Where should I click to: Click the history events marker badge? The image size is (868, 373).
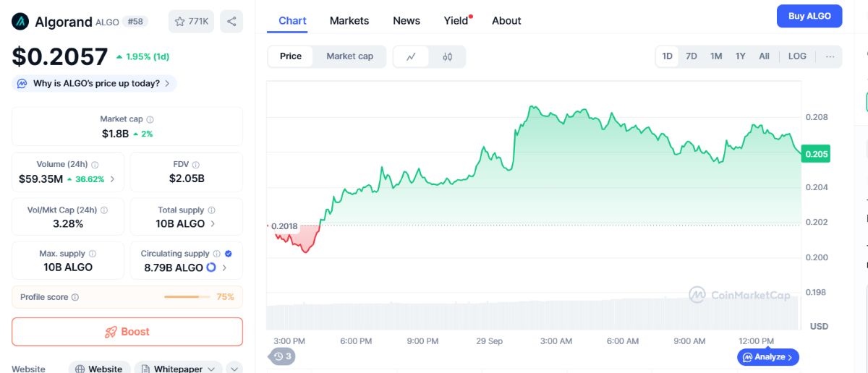282,356
